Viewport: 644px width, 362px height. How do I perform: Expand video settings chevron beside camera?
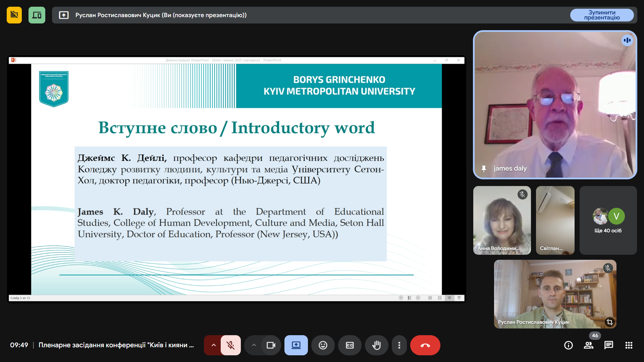254,345
